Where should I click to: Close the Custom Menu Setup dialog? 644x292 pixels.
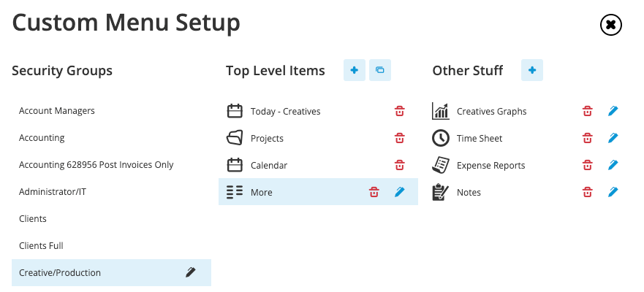(610, 25)
